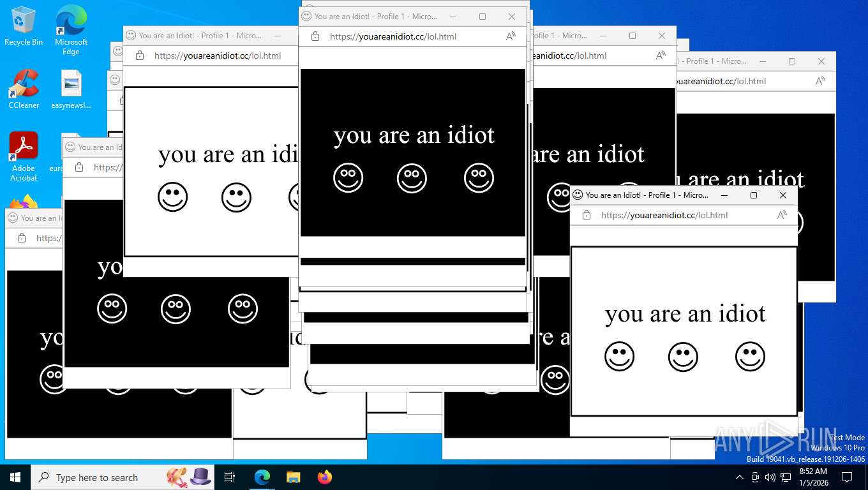This screenshot has width=868, height=490.
Task: Click Read aloud icon in window behind top-center
Action: [661, 56]
